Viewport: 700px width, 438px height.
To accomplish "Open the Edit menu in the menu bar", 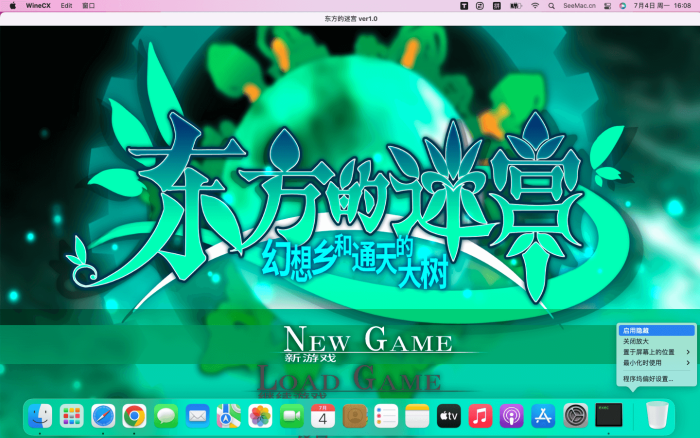I will point(66,5).
